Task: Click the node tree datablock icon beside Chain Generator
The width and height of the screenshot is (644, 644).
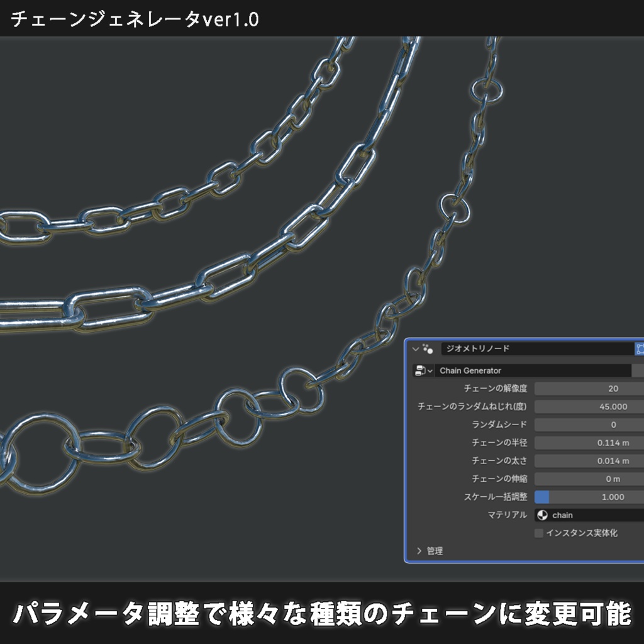Action: pos(420,371)
